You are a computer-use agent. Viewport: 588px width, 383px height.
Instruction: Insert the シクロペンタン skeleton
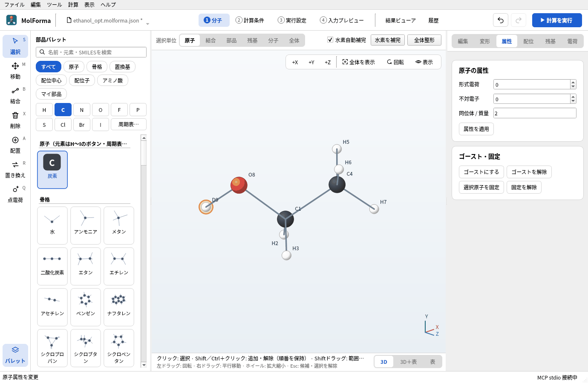(x=119, y=348)
